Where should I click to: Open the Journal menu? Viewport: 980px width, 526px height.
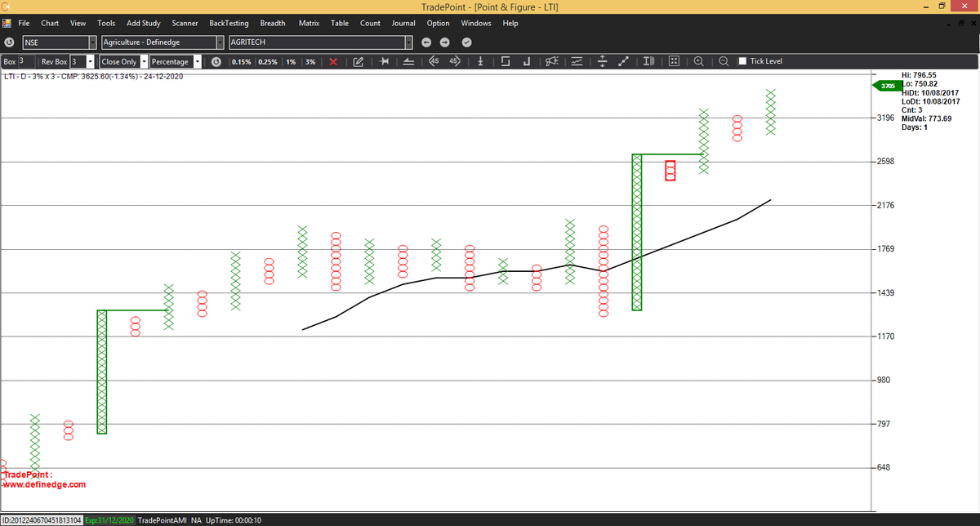pyautogui.click(x=403, y=23)
